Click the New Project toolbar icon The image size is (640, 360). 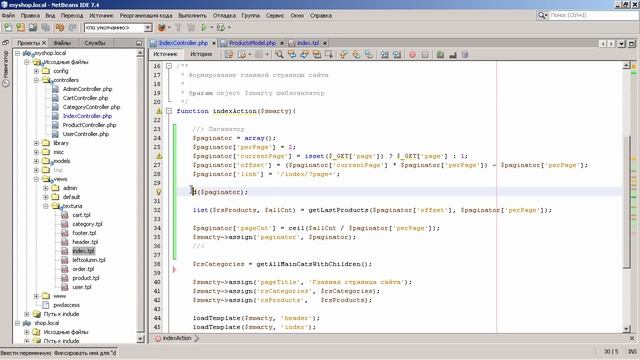coord(20,28)
